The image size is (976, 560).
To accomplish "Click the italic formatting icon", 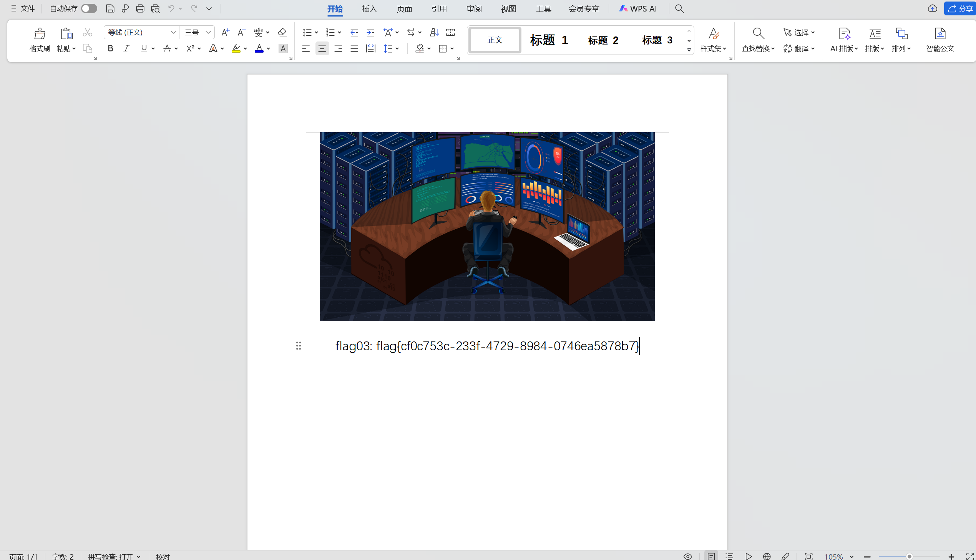I will [126, 48].
